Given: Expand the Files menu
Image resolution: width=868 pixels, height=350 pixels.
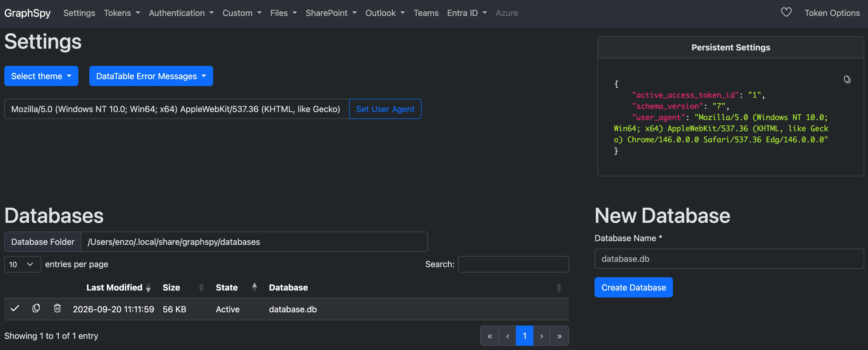Looking at the screenshot, I should tap(283, 13).
